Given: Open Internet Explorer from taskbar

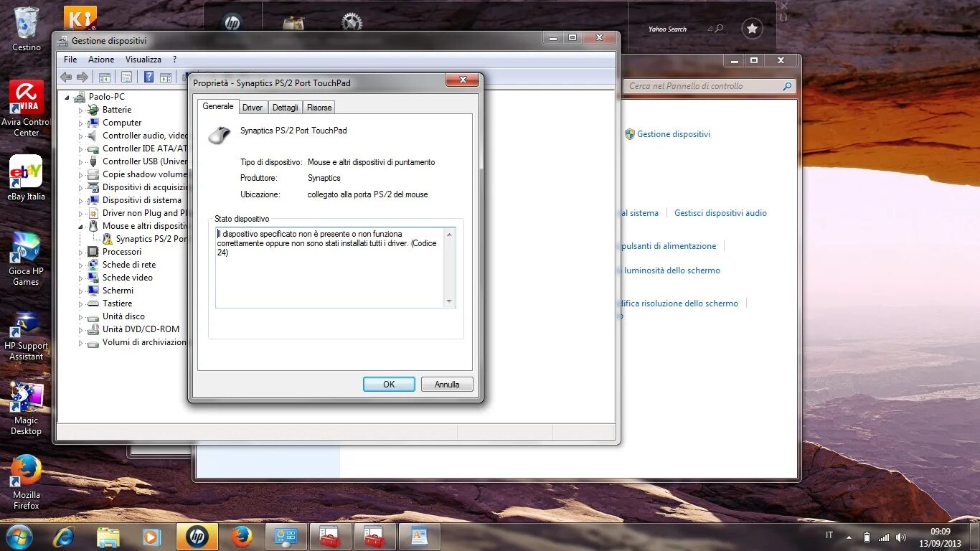Looking at the screenshot, I should [65, 537].
